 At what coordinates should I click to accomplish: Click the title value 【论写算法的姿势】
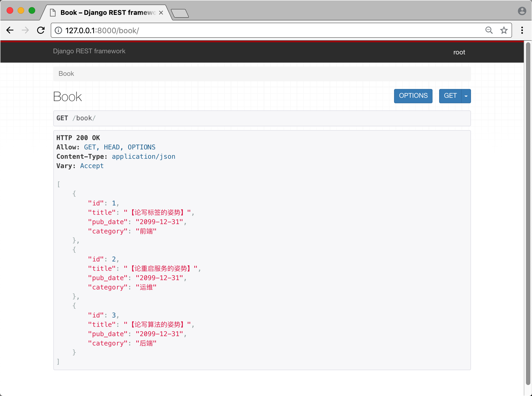coord(157,325)
